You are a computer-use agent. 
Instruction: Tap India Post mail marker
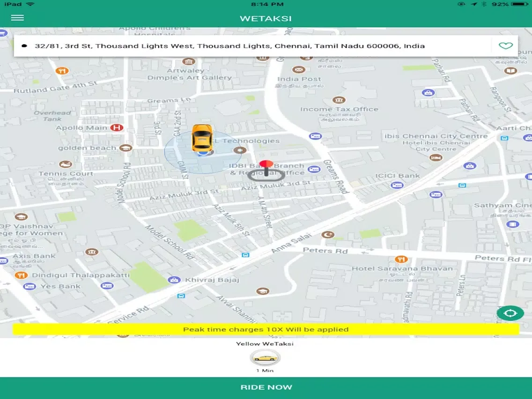pyautogui.click(x=299, y=70)
